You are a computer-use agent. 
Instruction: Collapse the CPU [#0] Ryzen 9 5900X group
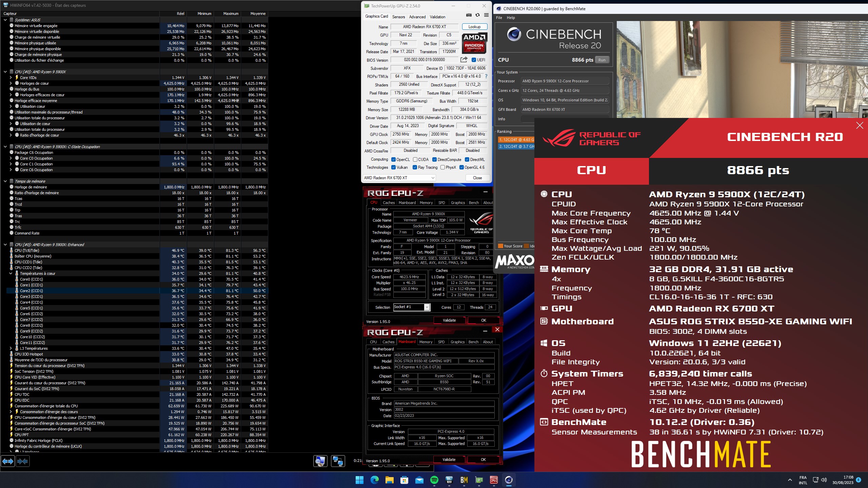coord(5,72)
